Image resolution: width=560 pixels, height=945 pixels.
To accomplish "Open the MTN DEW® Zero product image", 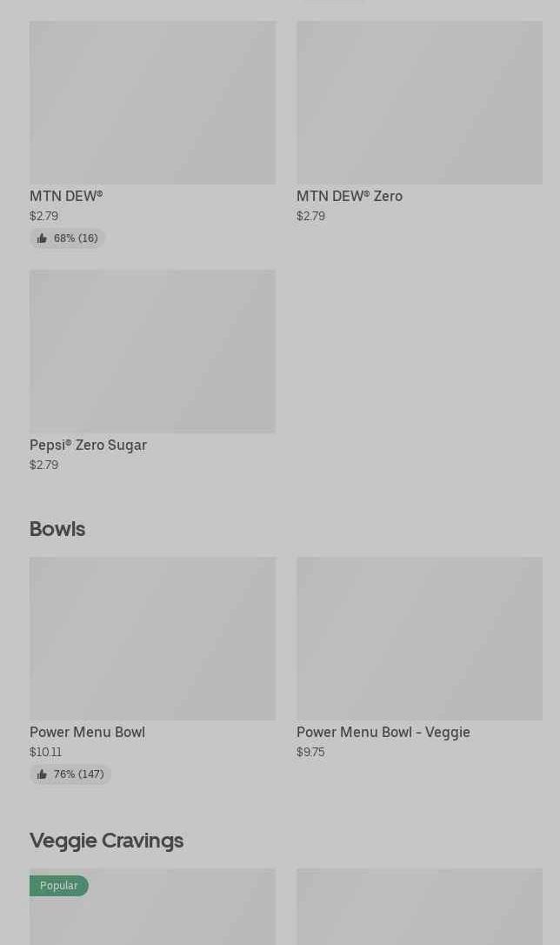I will point(419,103).
